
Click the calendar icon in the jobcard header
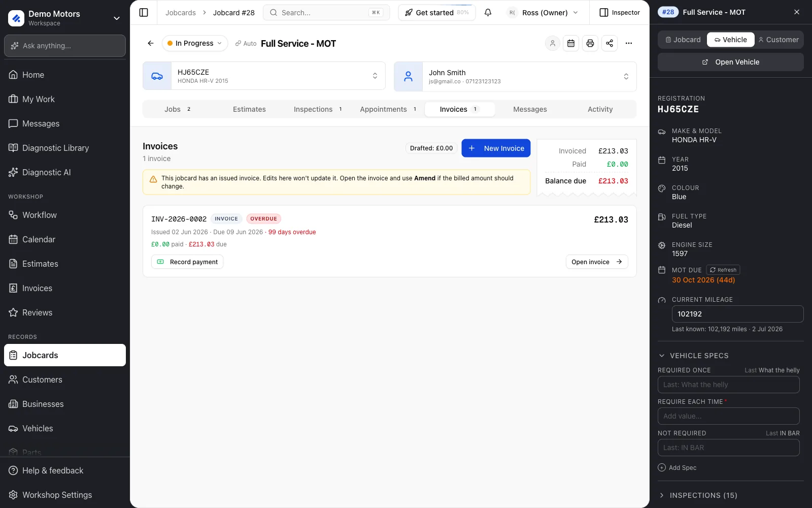tap(571, 44)
